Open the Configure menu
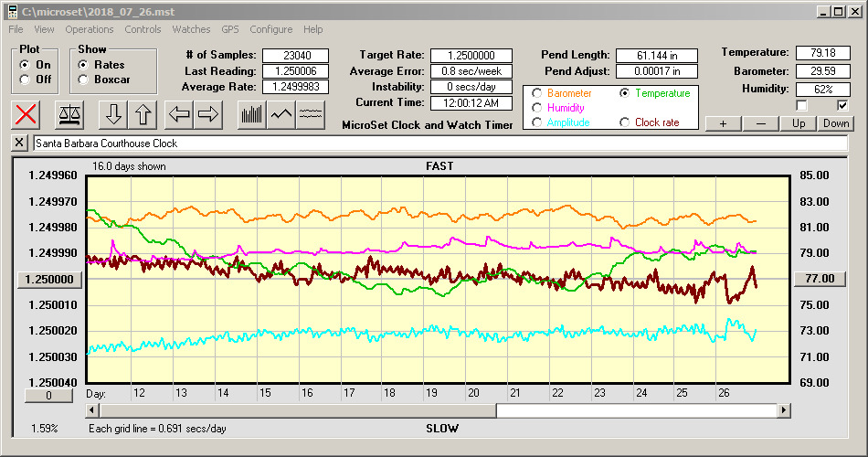This screenshot has height=457, width=868. [271, 29]
